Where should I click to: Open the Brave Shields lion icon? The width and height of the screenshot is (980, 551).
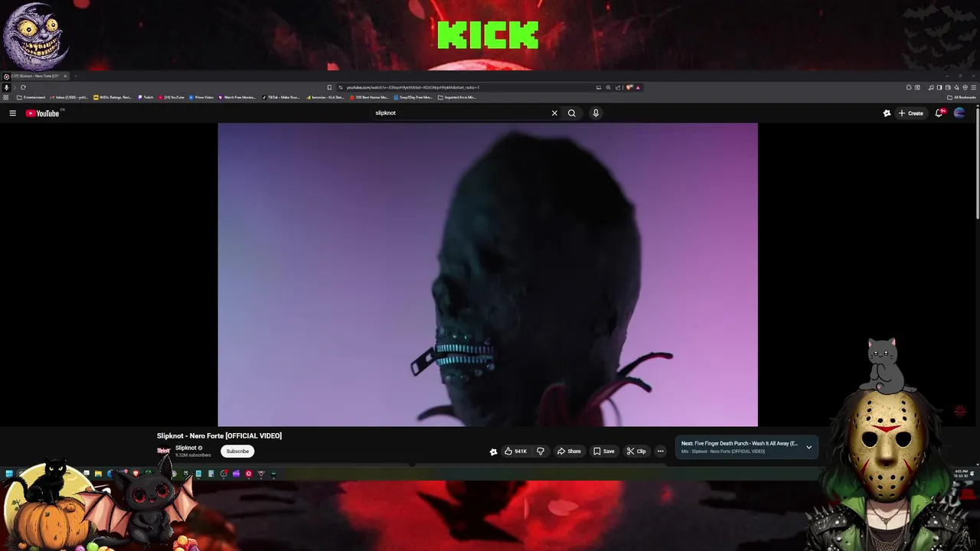pos(629,87)
